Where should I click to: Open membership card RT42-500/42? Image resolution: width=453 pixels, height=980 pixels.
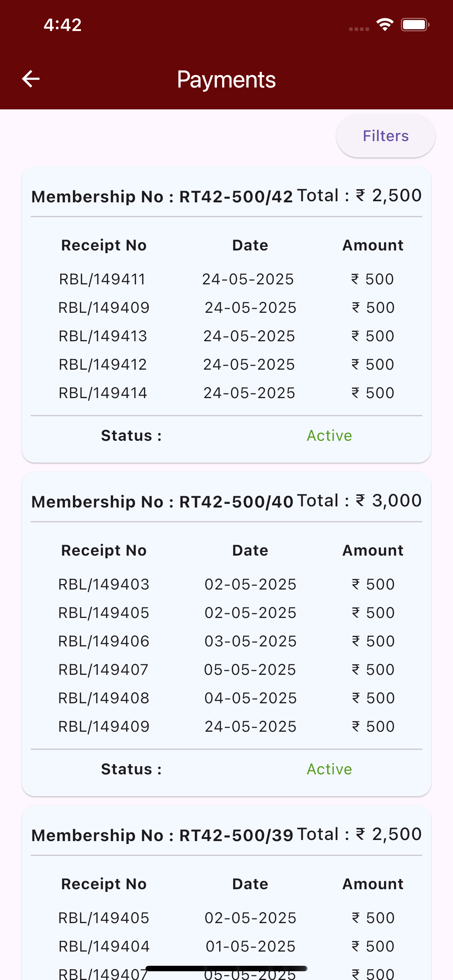pos(226,315)
